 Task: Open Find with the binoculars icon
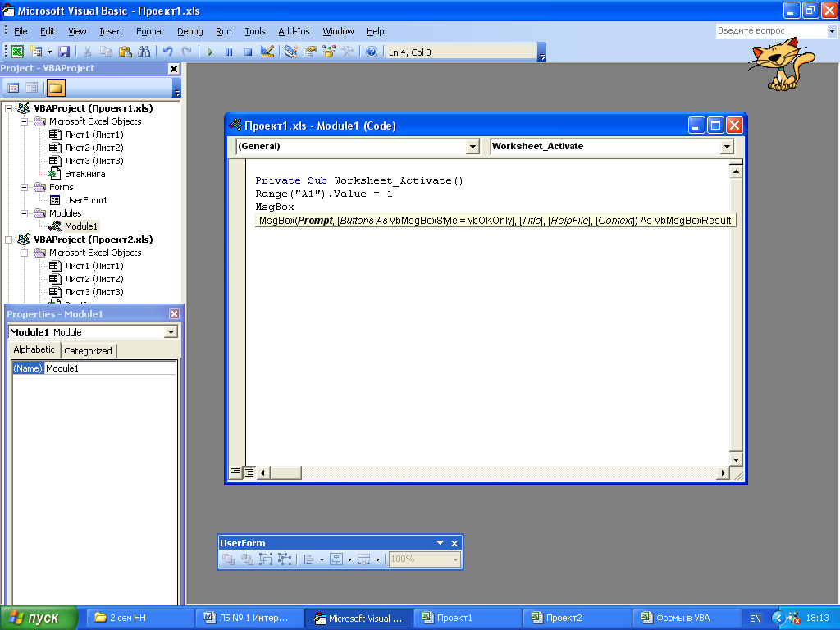(x=144, y=52)
